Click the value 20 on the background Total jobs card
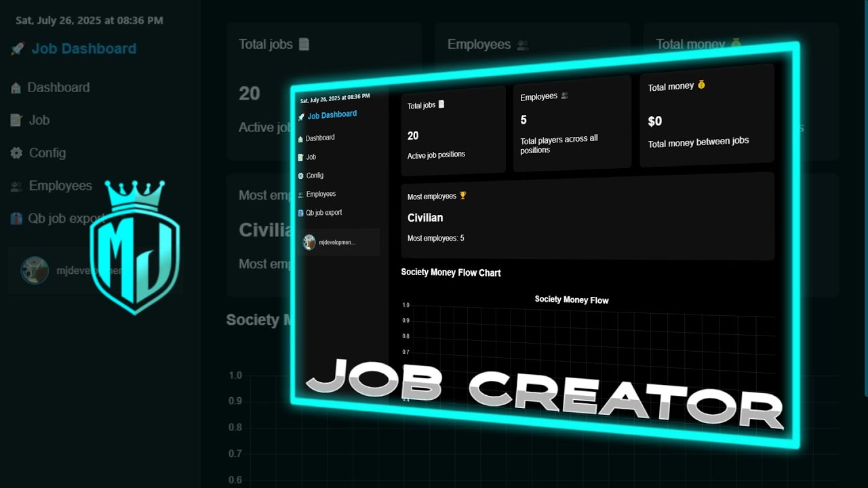 250,94
